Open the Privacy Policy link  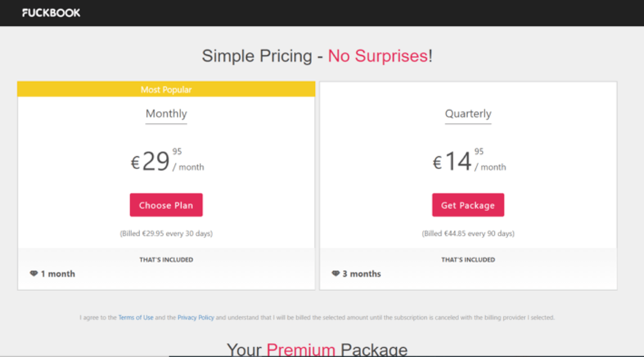coord(196,317)
